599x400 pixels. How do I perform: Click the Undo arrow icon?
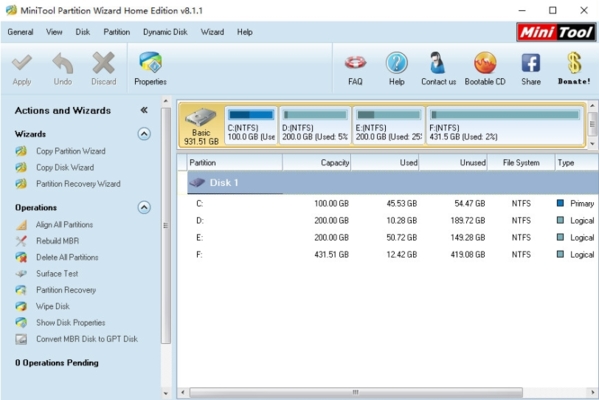(63, 63)
